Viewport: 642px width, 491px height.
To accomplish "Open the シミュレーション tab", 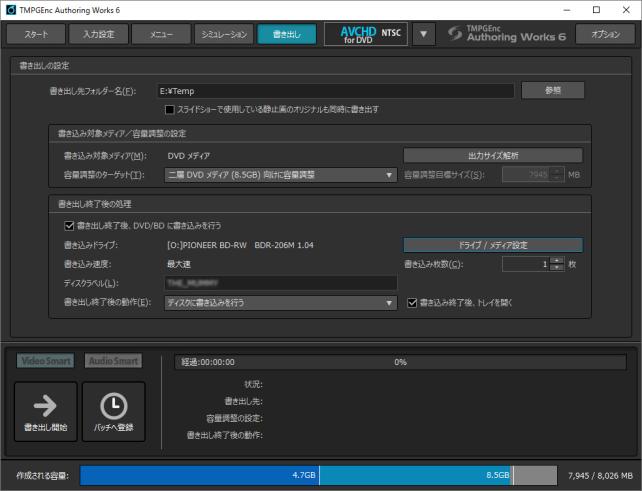I will (224, 34).
